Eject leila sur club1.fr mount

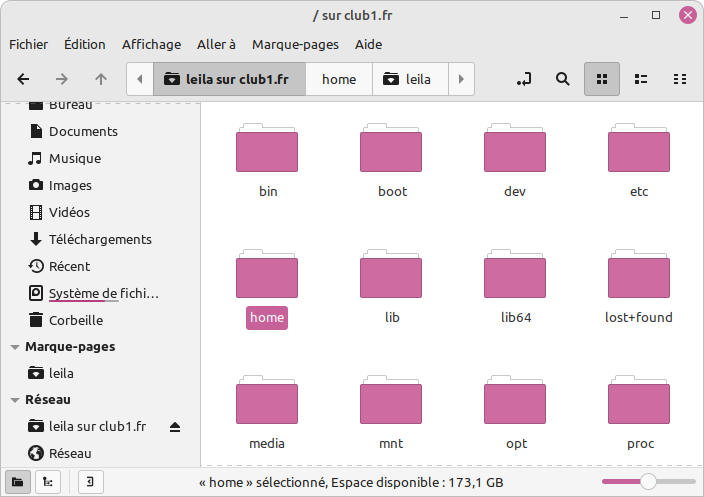coord(175,427)
